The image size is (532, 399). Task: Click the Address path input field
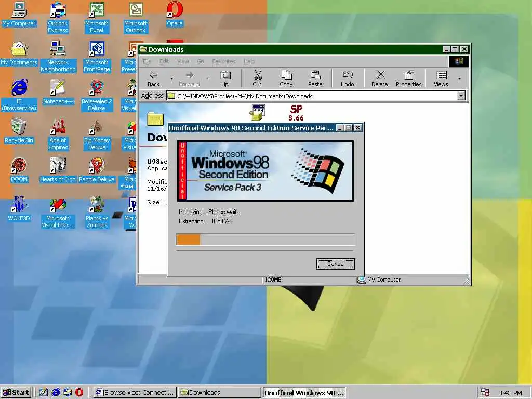(312, 96)
